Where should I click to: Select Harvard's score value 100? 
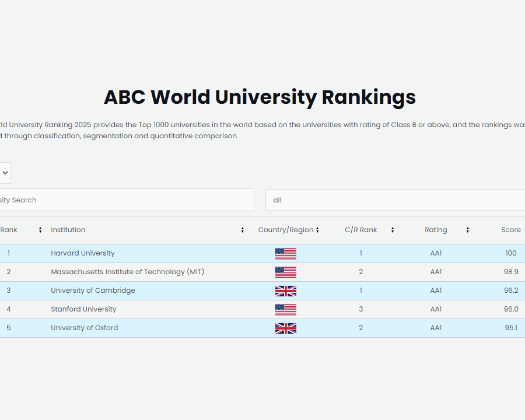tap(511, 253)
